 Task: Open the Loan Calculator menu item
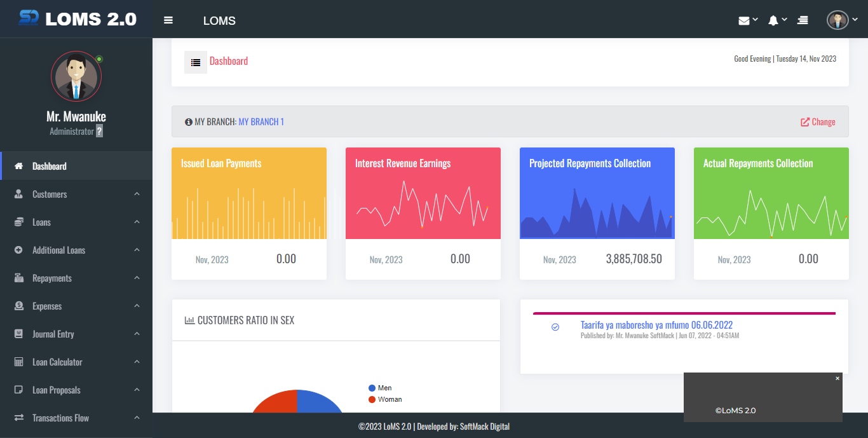(57, 362)
